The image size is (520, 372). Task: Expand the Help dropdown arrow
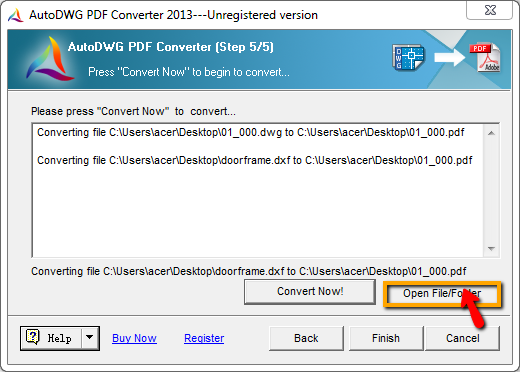click(x=89, y=338)
